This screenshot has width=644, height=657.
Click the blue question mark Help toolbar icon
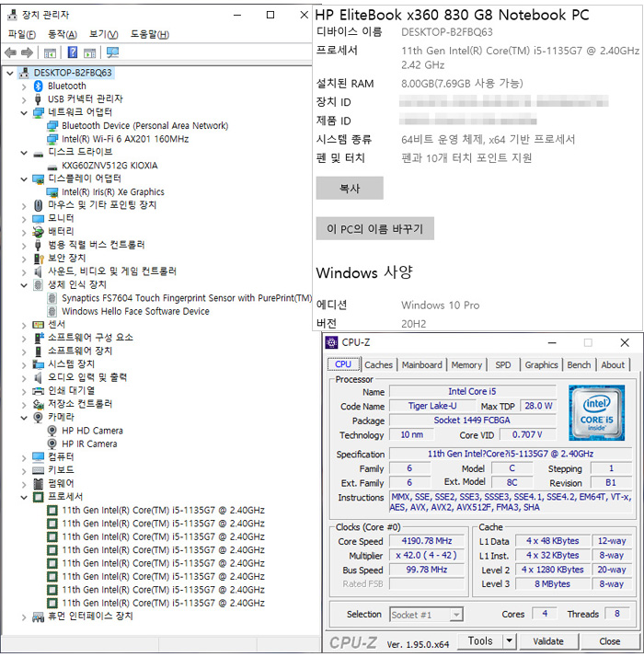point(72,52)
